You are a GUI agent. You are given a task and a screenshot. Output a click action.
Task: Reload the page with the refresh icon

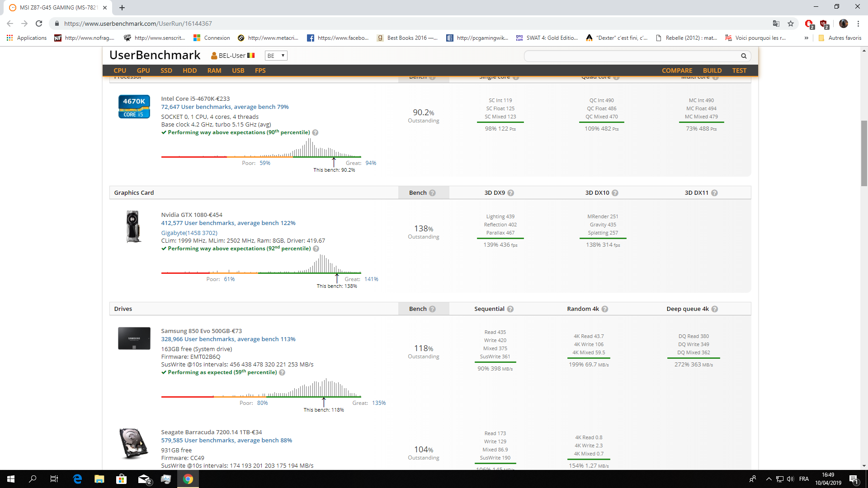(39, 23)
